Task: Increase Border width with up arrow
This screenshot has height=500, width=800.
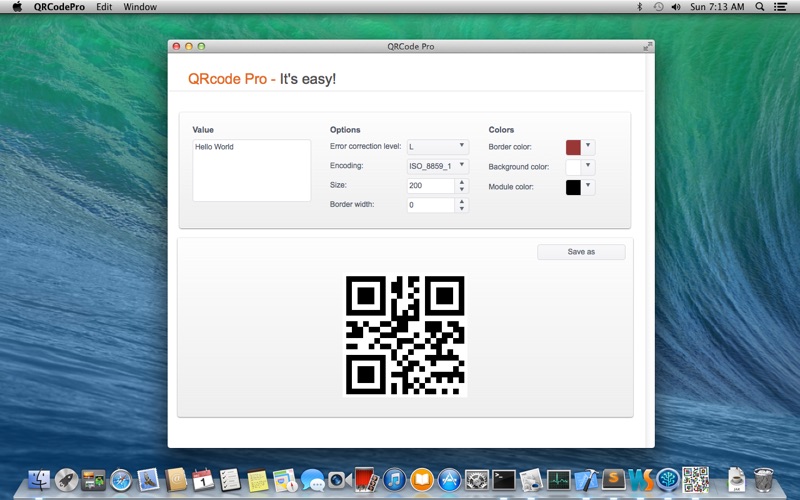Action: (x=462, y=202)
